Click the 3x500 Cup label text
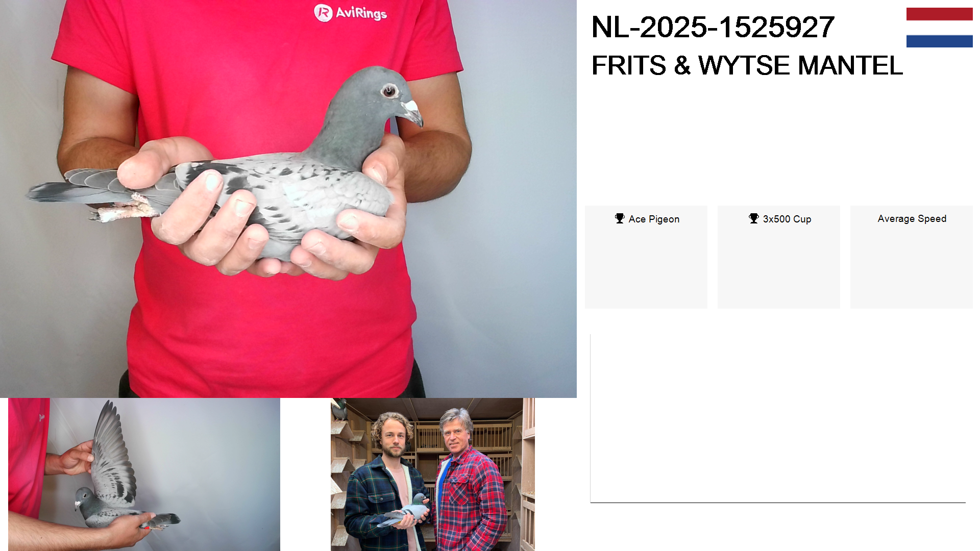This screenshot has height=551, width=980. 787,219
